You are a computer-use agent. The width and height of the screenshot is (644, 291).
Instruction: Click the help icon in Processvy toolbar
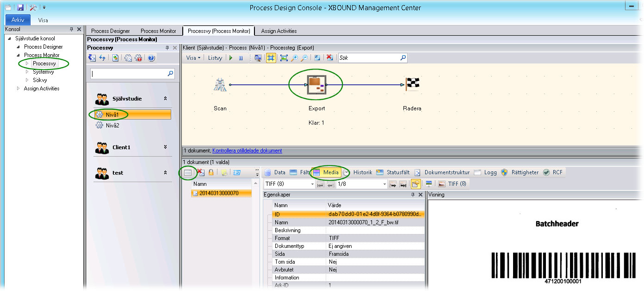click(151, 58)
